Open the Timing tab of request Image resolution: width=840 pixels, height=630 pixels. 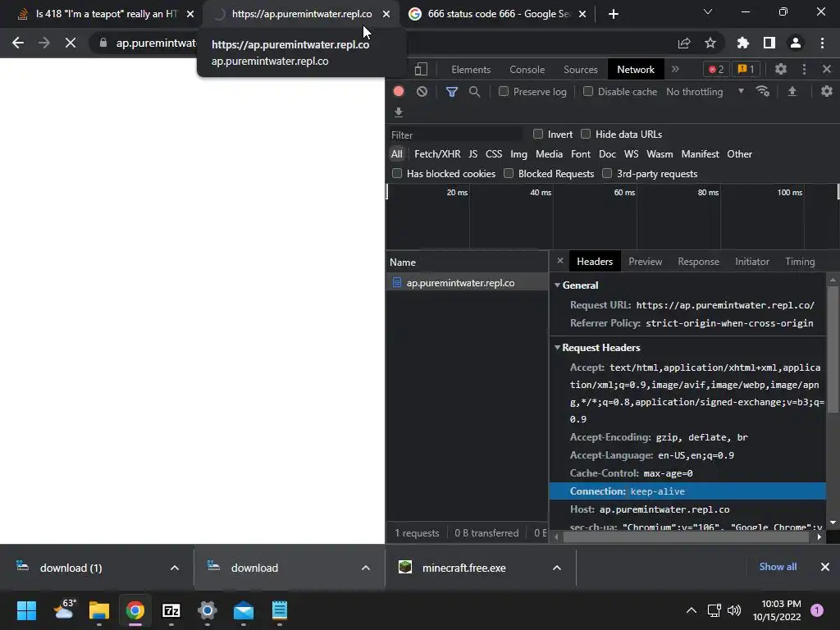tap(800, 262)
